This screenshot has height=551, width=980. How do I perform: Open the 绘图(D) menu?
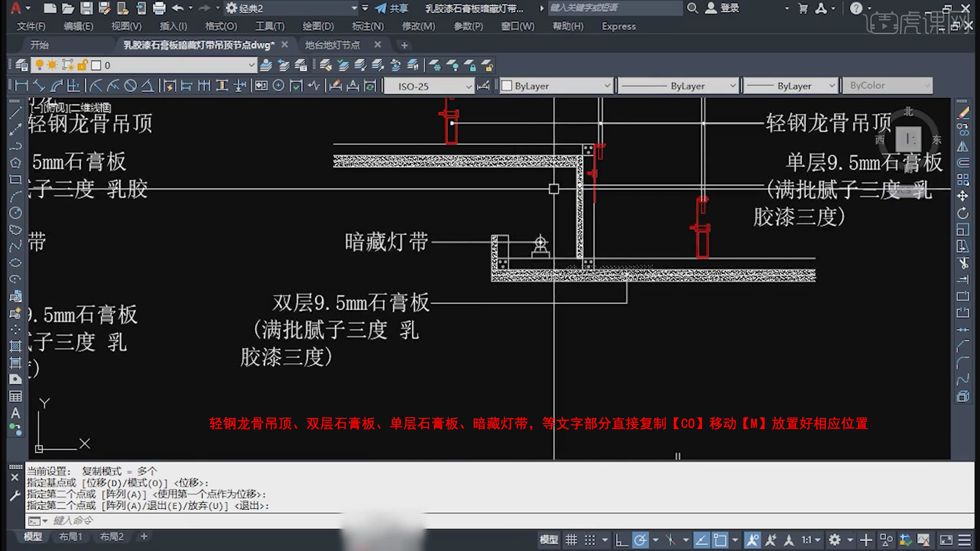point(317,26)
